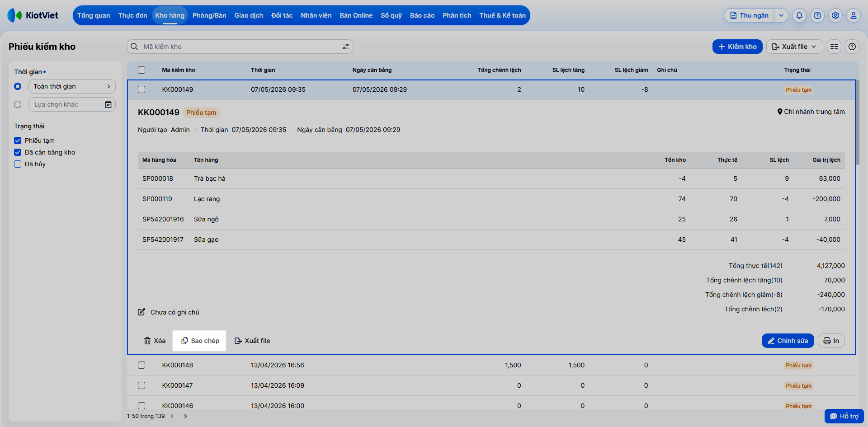Viewport: 868px width, 427px height.
Task: Click the Sao chép button
Action: tap(200, 341)
